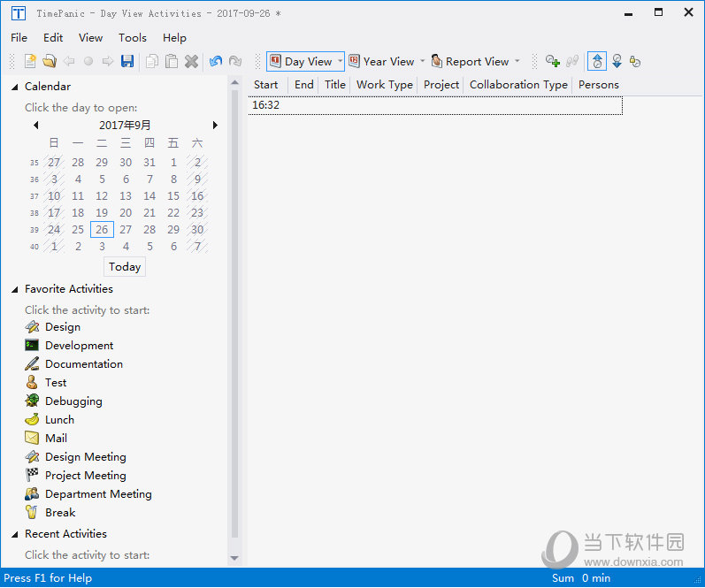Open the Tools menu
The width and height of the screenshot is (705, 588).
(133, 38)
